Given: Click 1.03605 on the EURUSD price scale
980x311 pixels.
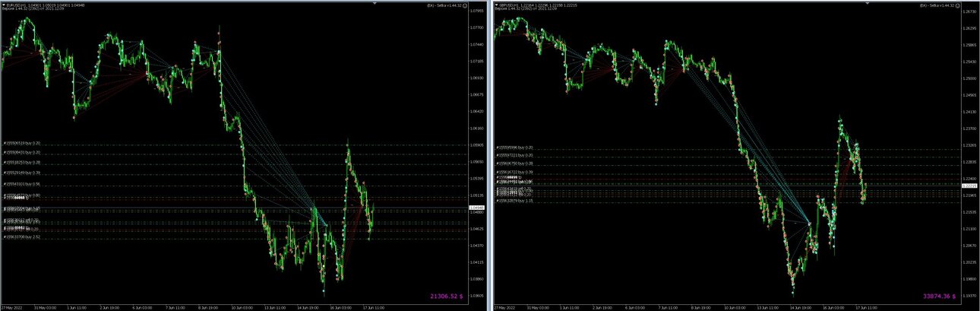Looking at the screenshot, I should [478, 296].
